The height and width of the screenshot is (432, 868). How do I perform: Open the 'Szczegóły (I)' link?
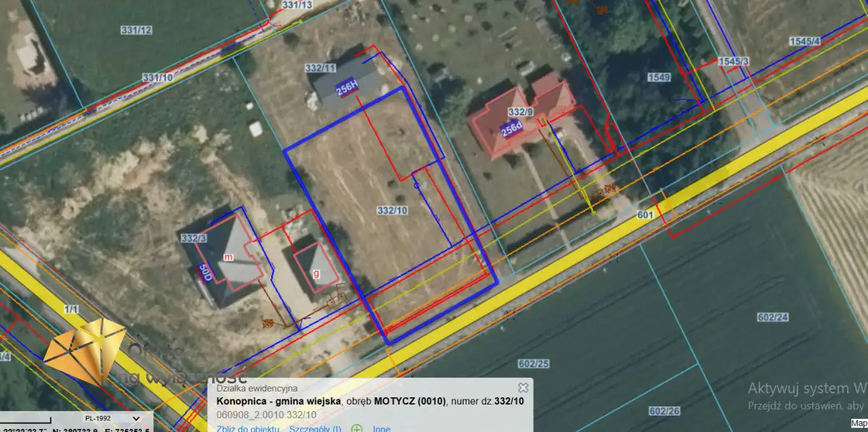(315, 428)
